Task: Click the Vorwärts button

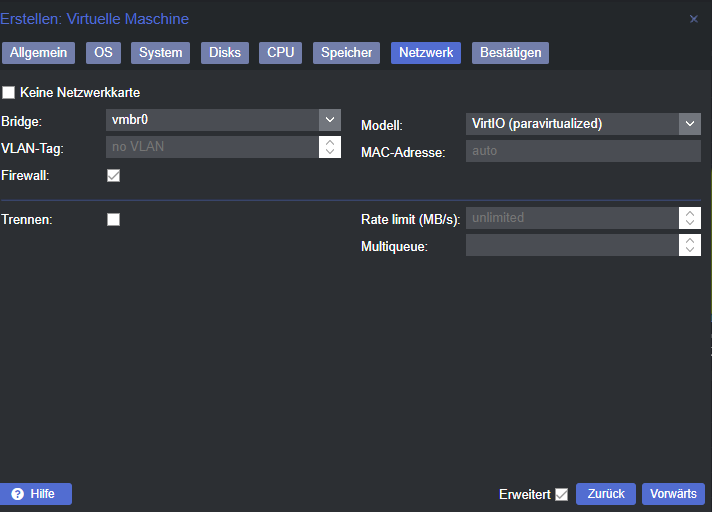Action: click(673, 494)
